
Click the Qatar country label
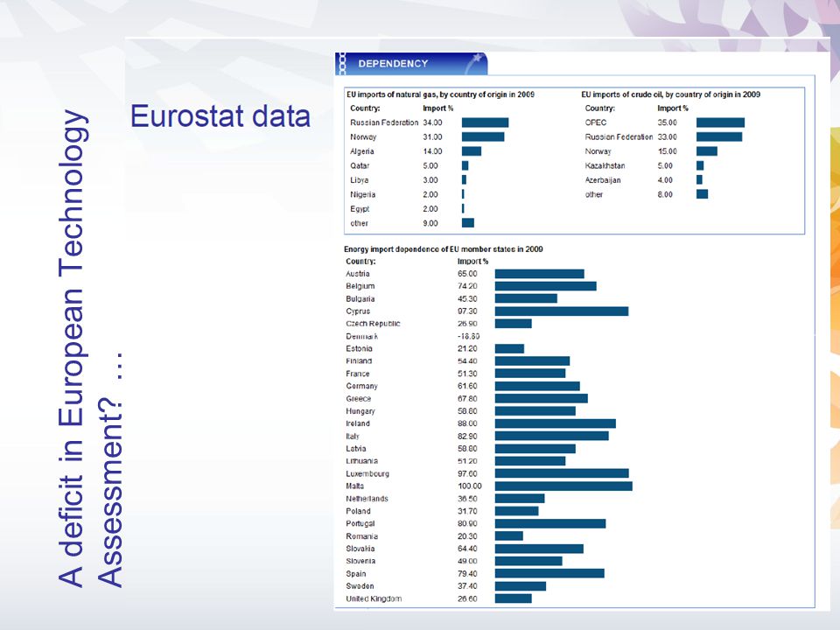point(360,166)
